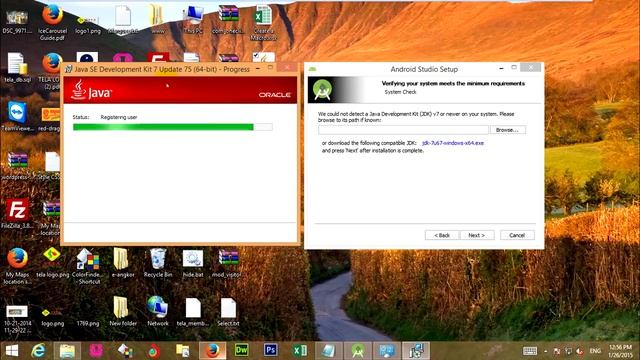This screenshot has height=360, width=640.
Task: Click the JDK path input field
Action: click(x=403, y=130)
